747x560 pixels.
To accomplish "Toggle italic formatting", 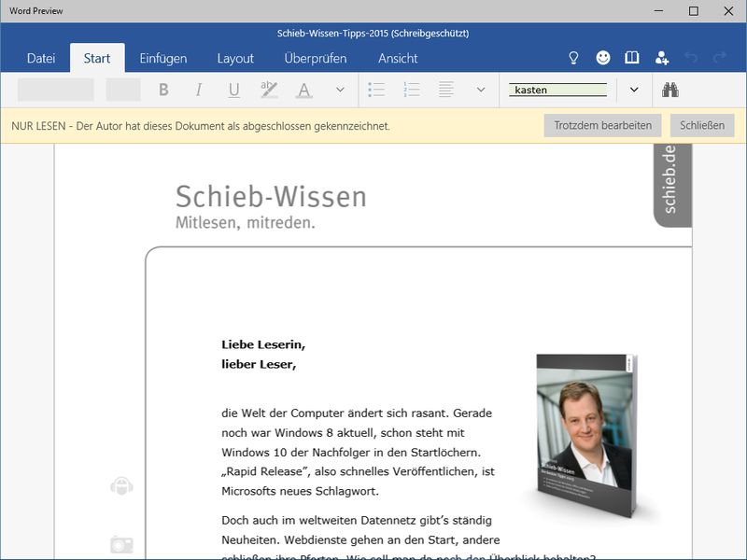I will (x=199, y=90).
